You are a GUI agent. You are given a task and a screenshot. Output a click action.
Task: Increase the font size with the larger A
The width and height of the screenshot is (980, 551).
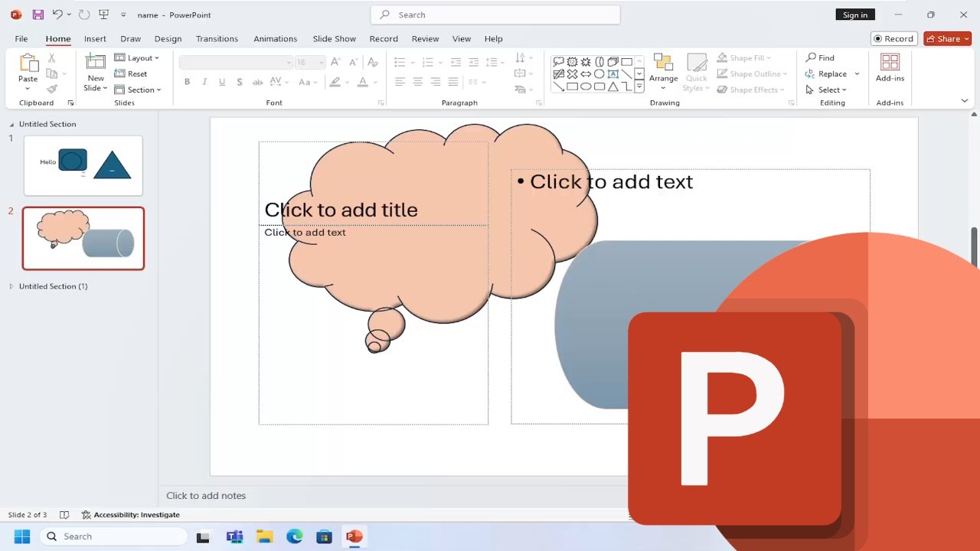pyautogui.click(x=335, y=62)
